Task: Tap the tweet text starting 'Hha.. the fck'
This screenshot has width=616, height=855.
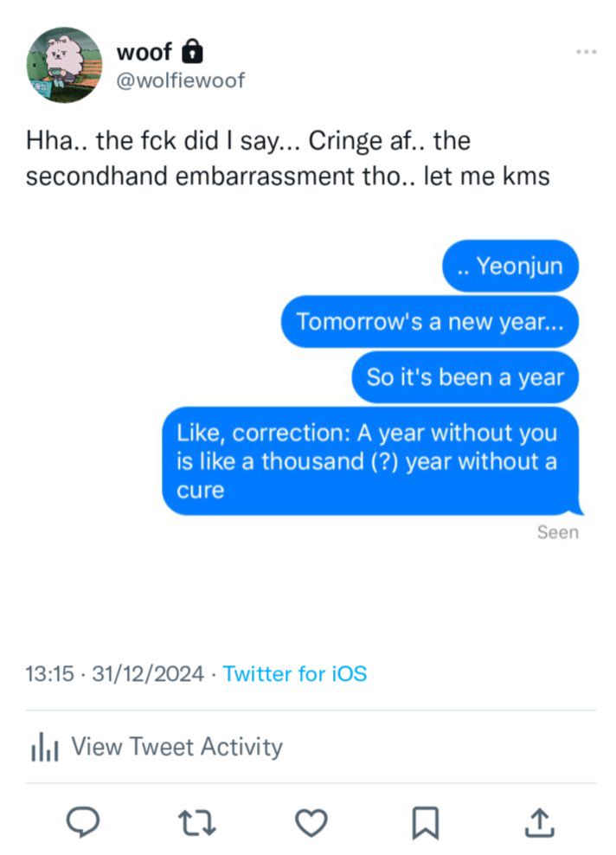Action: tap(288, 158)
